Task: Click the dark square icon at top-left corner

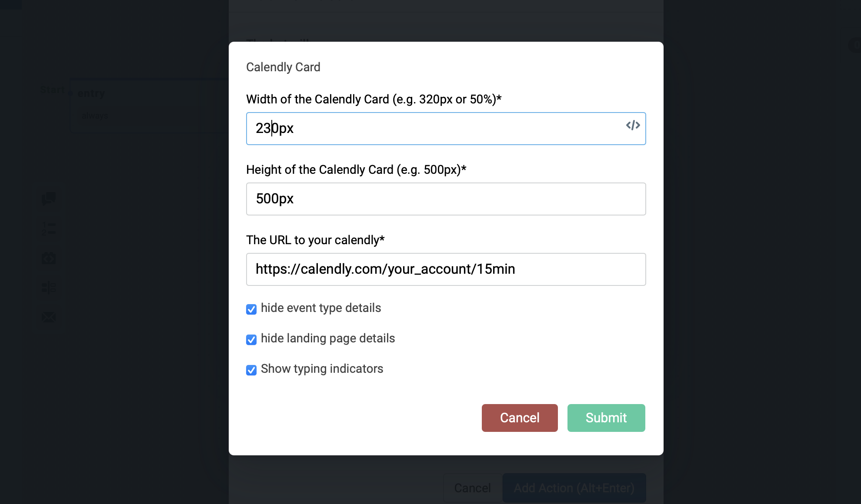Action: pyautogui.click(x=11, y=6)
